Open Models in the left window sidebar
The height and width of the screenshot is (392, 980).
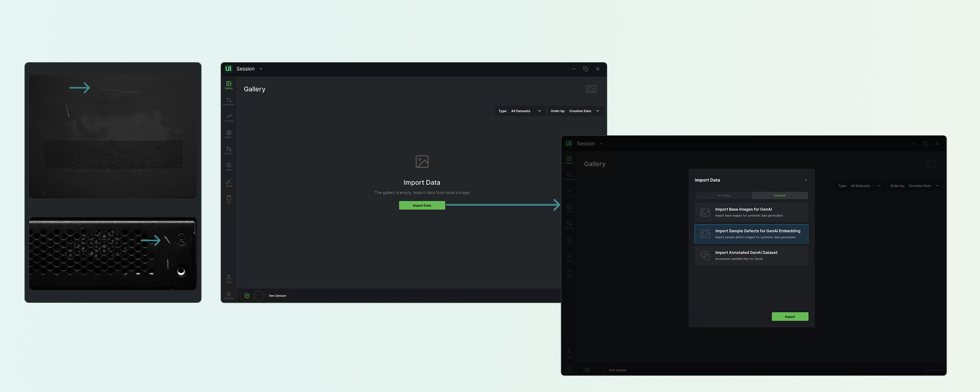pos(229,134)
